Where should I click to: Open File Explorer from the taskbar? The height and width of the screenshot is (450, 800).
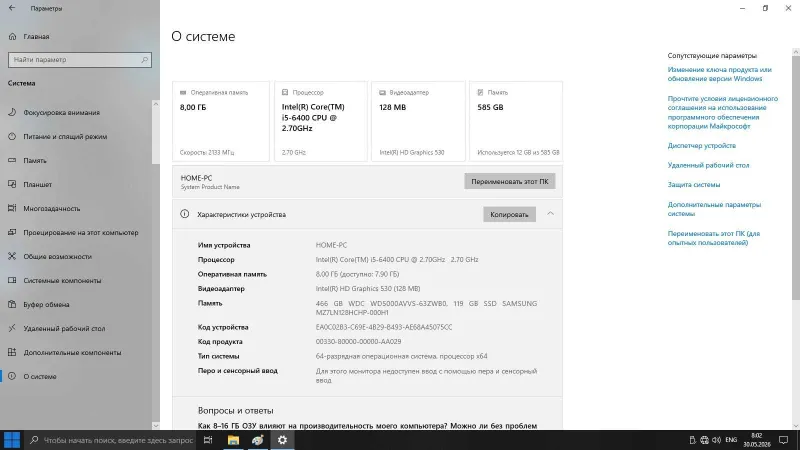[x=233, y=440]
